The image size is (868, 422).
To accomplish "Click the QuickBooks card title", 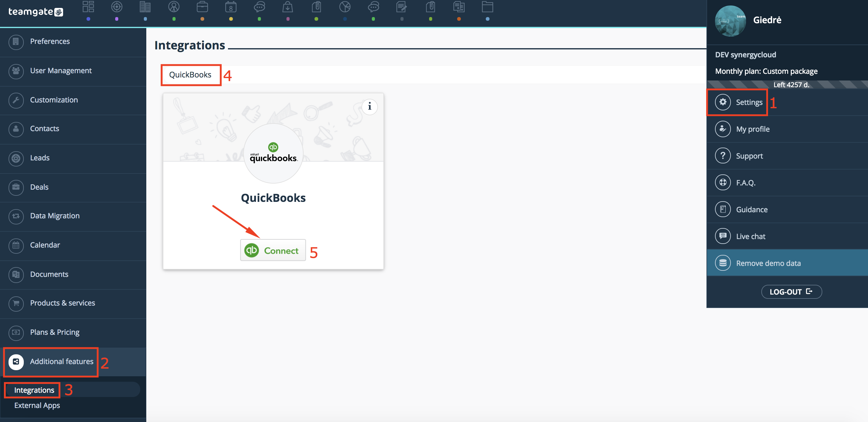I will point(273,198).
